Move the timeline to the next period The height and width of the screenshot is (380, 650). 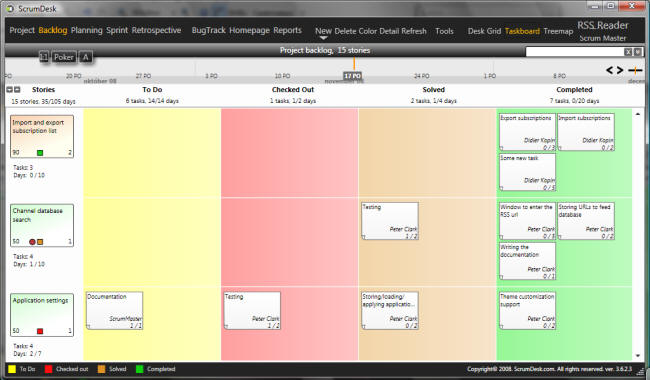click(619, 70)
